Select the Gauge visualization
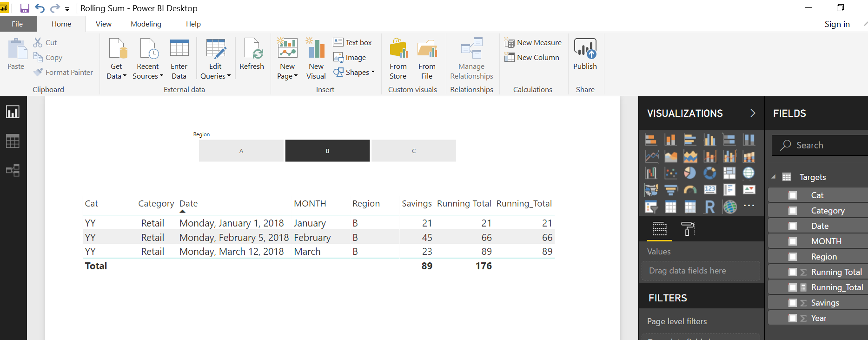868x340 pixels. [690, 190]
